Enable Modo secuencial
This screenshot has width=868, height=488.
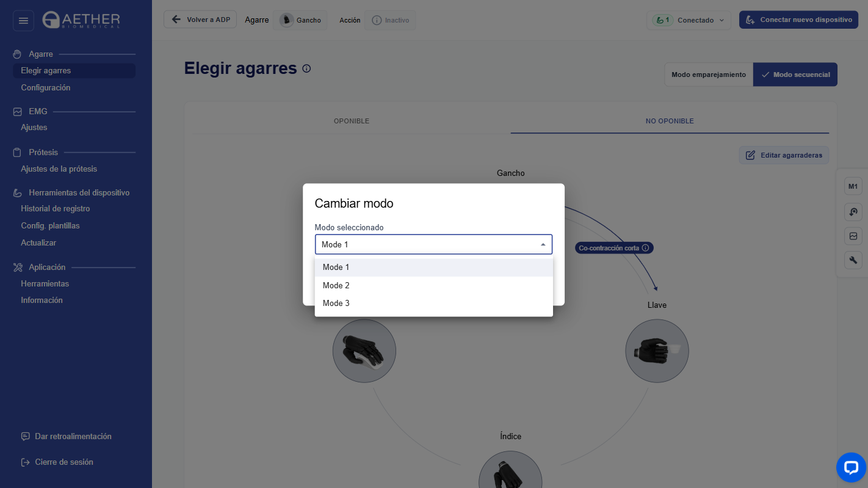tap(795, 75)
